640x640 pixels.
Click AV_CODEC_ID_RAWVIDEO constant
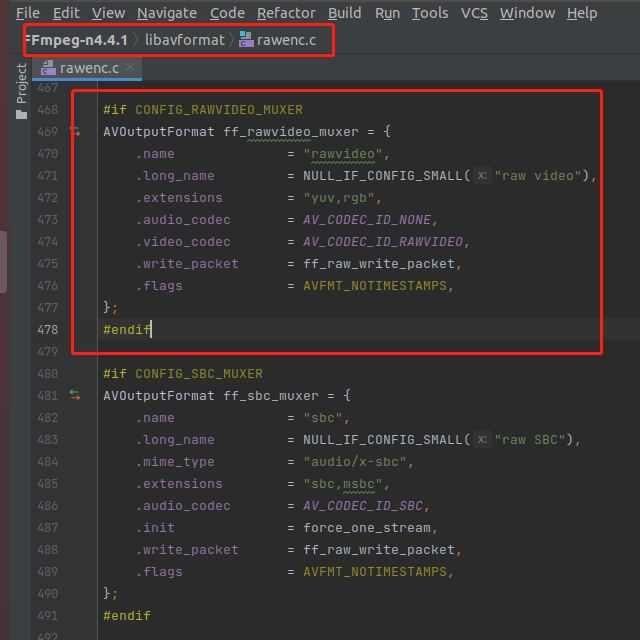383,242
